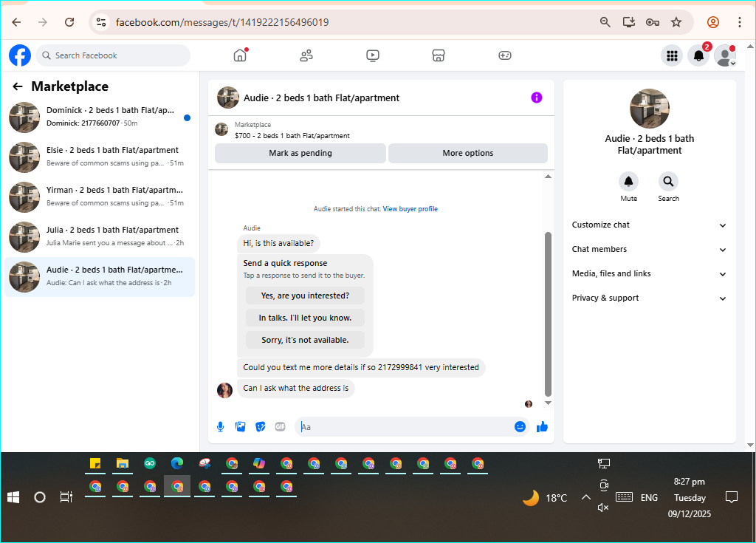Send a thumbs-up like

click(542, 427)
